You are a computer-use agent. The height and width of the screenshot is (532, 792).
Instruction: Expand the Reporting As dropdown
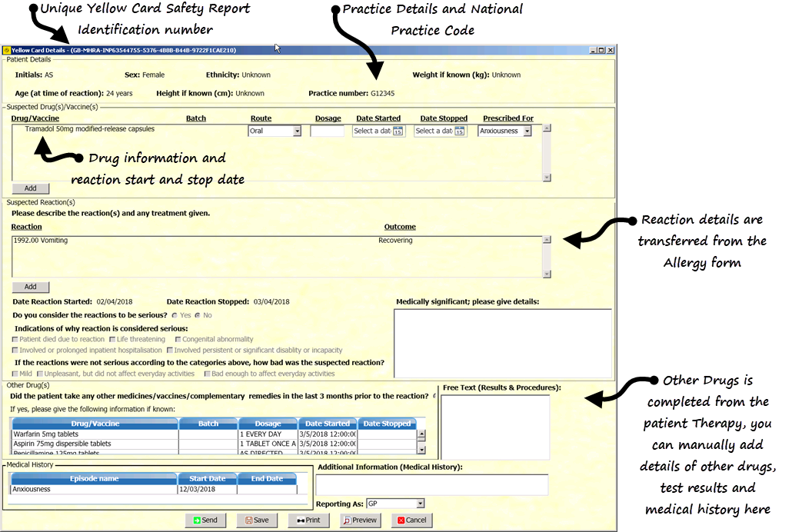420,504
